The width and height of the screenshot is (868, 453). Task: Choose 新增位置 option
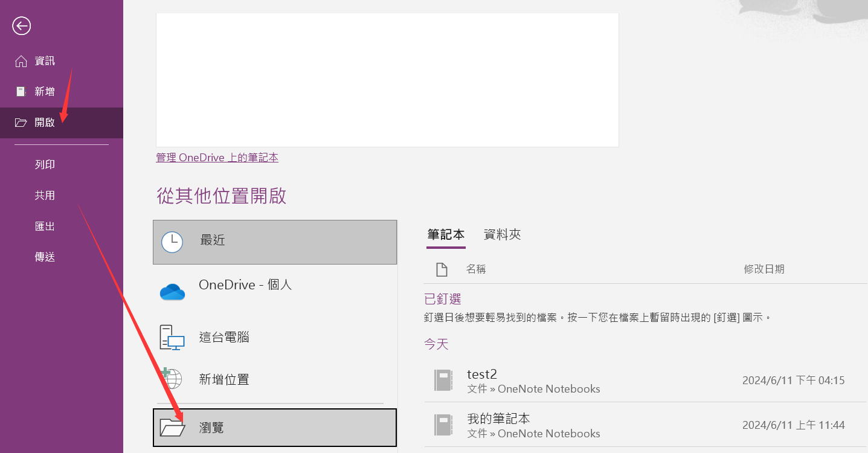tap(275, 379)
